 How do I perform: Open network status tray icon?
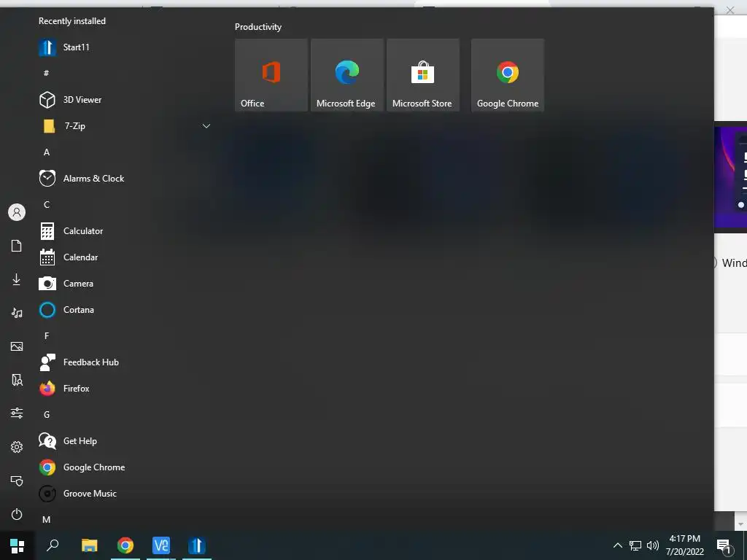[x=635, y=545]
